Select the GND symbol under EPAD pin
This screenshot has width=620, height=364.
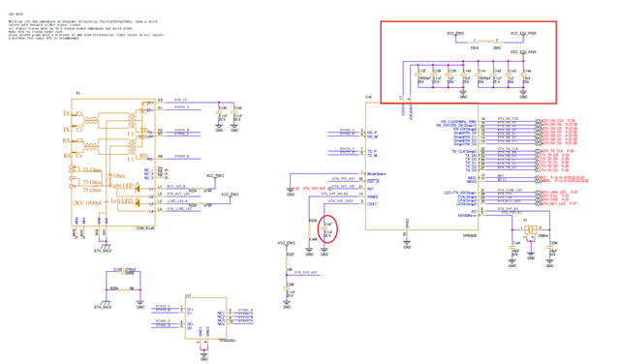[x=407, y=246]
